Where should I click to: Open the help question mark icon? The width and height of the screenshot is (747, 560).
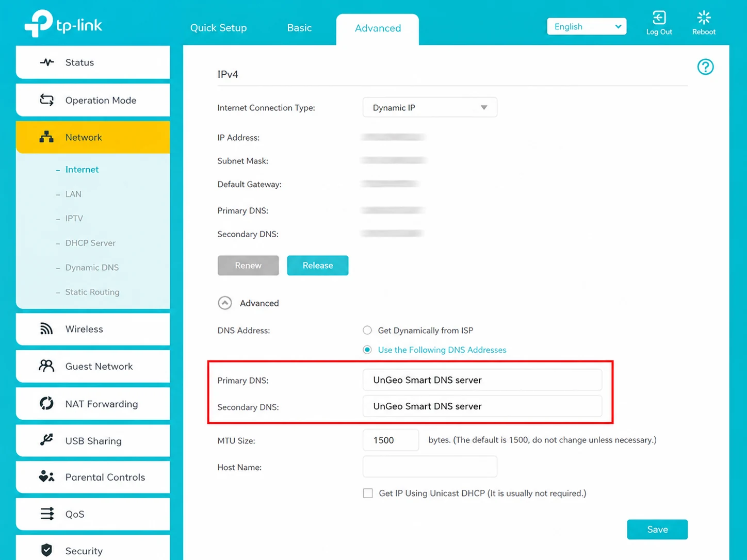click(705, 67)
